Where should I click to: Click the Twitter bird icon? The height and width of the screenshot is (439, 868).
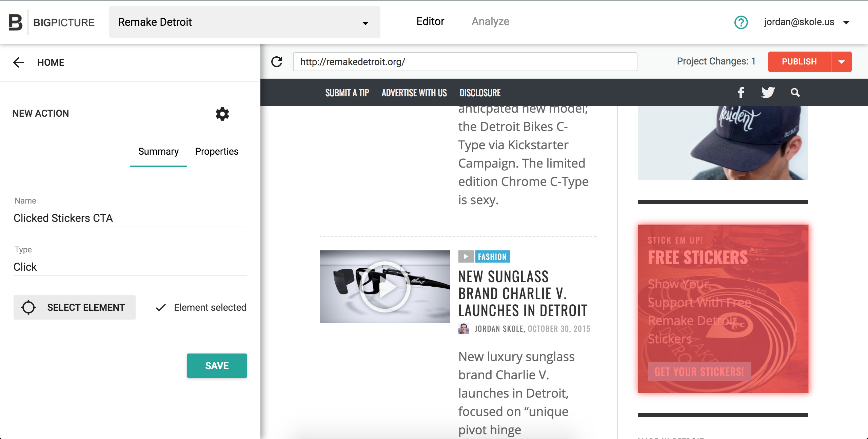768,92
